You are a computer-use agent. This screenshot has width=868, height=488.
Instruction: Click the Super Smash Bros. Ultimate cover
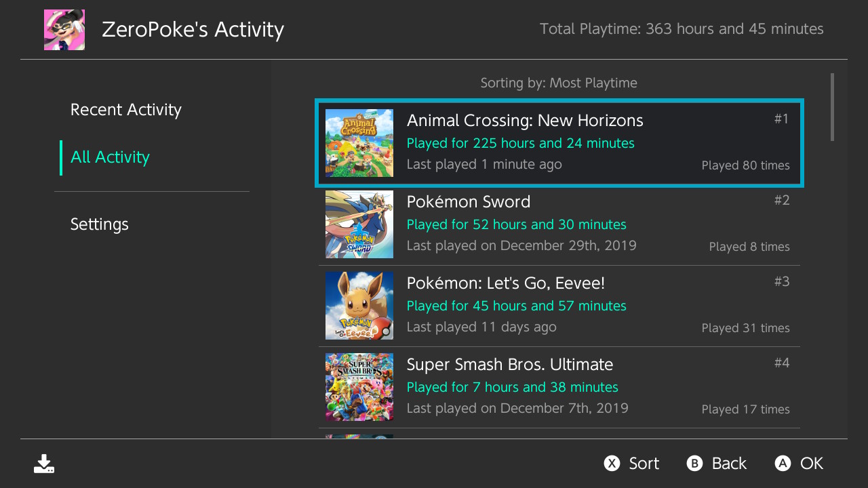359,387
